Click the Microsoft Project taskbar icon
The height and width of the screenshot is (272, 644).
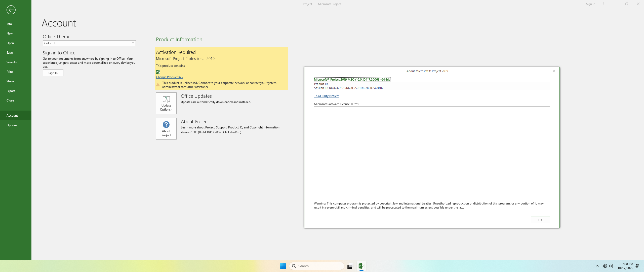361,266
